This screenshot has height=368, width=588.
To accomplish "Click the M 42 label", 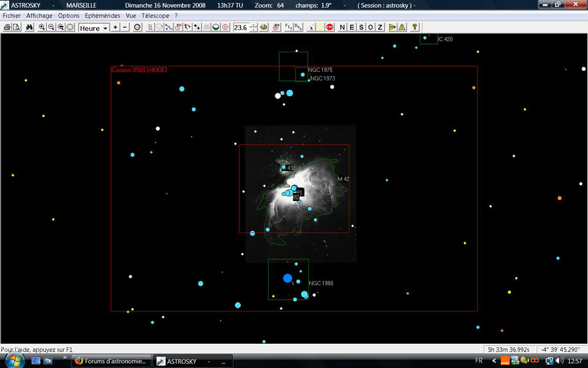I will point(344,179).
